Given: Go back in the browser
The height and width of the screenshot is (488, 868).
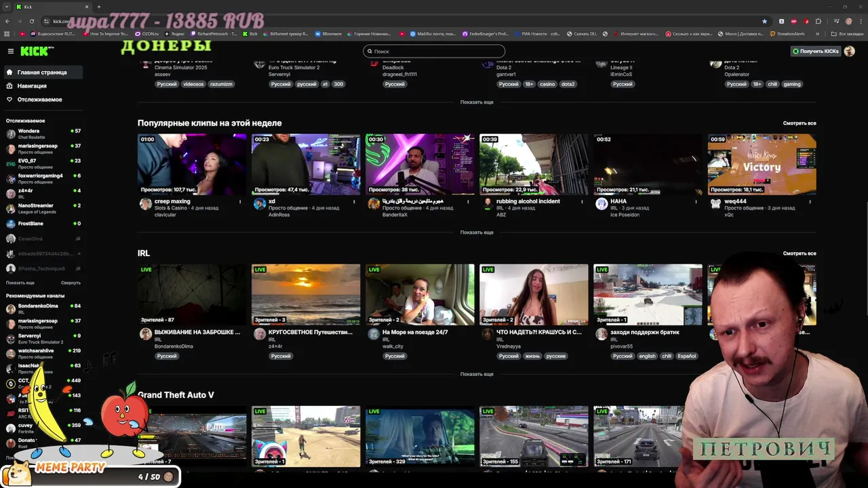Looking at the screenshot, I should (x=7, y=21).
